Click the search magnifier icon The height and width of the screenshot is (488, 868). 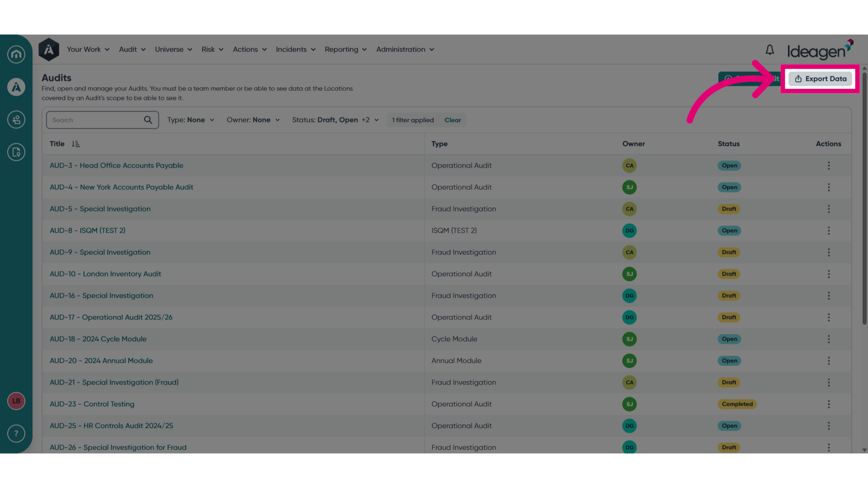pyautogui.click(x=148, y=120)
